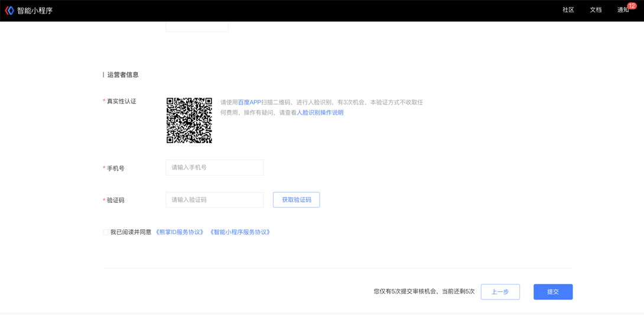The height and width of the screenshot is (315, 644).
Task: Focus the 请输入验证码 code input
Action: [x=214, y=200]
